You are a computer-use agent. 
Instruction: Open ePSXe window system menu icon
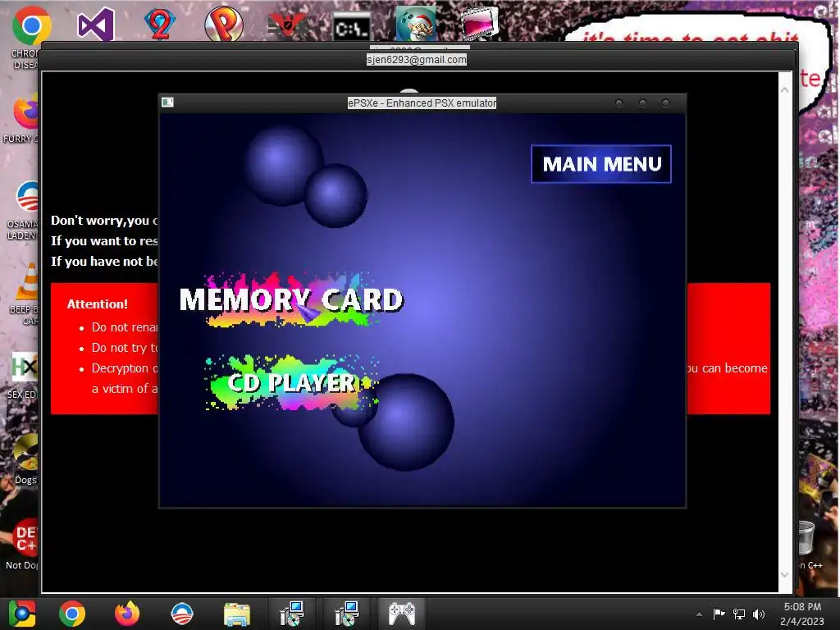167,103
